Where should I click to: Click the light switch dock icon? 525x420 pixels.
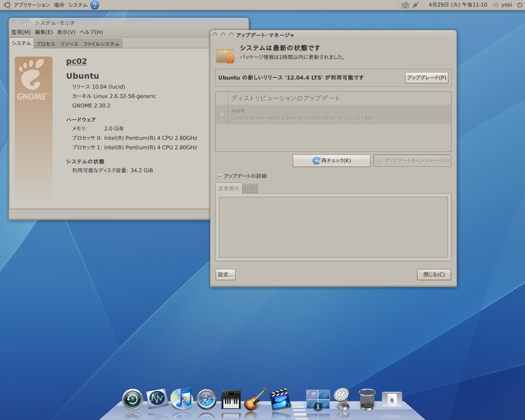pos(392,399)
